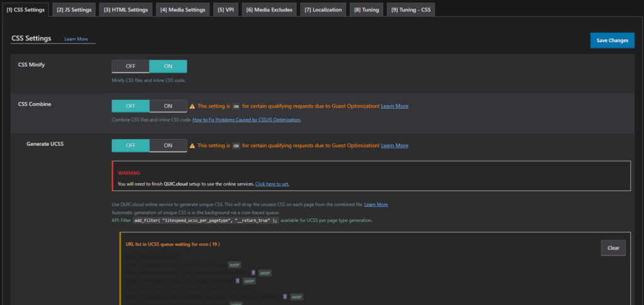Open Learn More beside CSS Settings heading
The width and height of the screenshot is (644, 305).
[76, 39]
